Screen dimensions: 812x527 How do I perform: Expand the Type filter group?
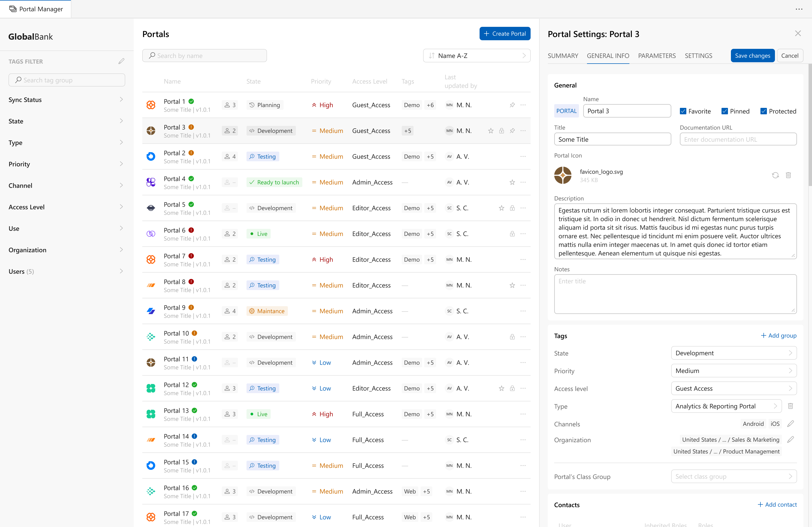67,143
